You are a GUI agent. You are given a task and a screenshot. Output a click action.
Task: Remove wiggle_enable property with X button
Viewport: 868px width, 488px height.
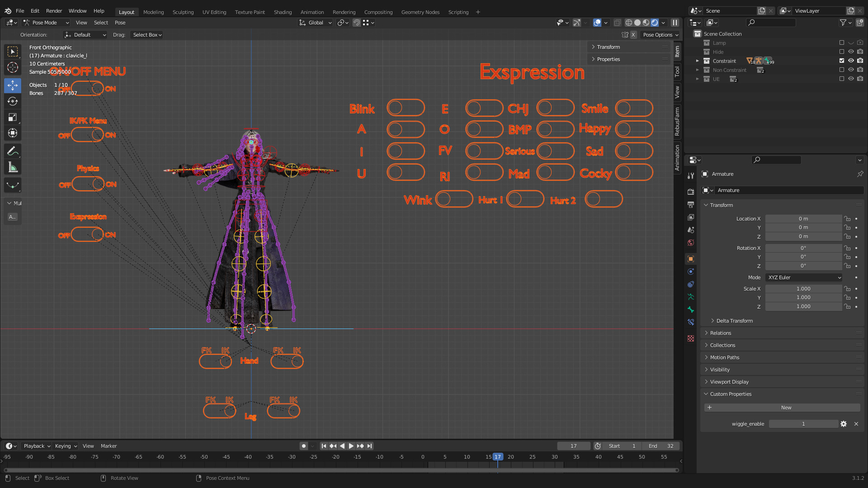[x=856, y=424]
